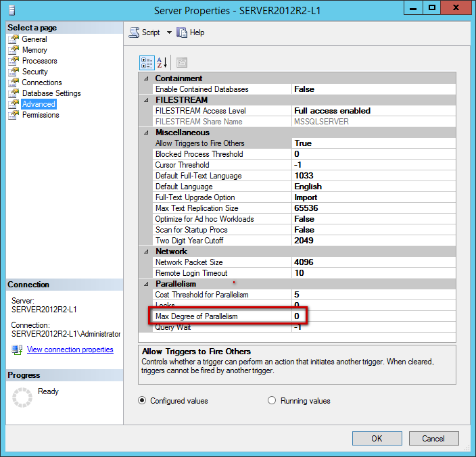
Task: Click the Property Pages icon
Action: pyautogui.click(x=182, y=63)
